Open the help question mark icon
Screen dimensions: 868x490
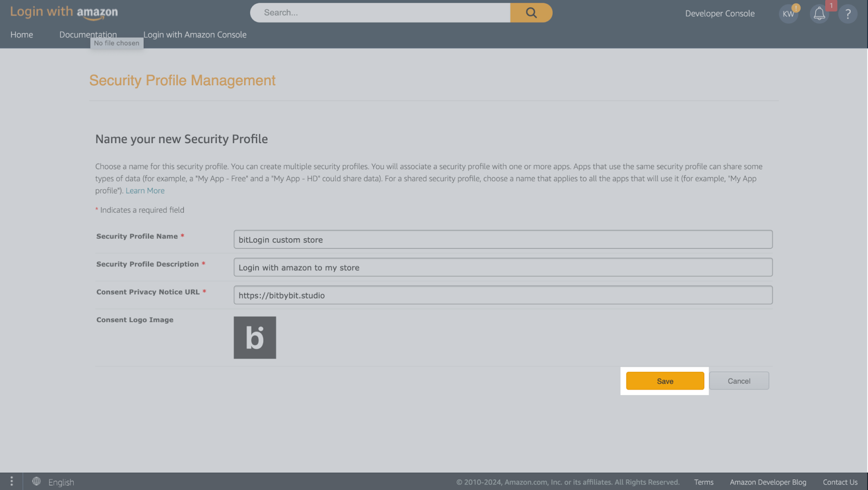pyautogui.click(x=848, y=14)
